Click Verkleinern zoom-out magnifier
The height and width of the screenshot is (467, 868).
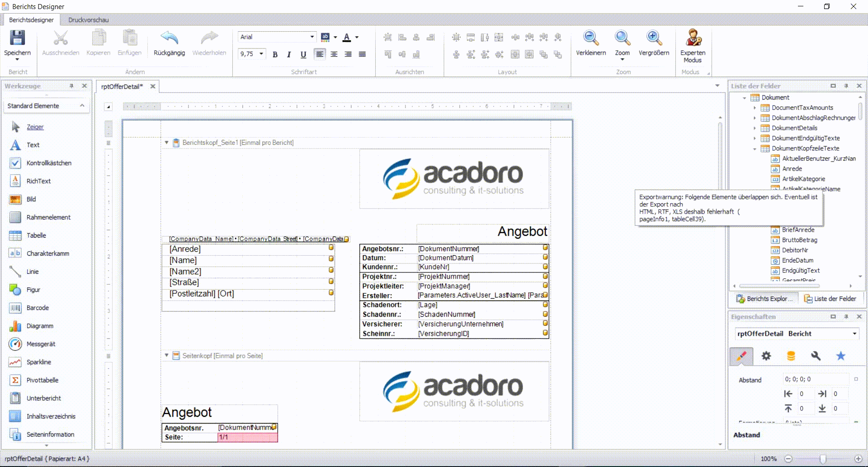pyautogui.click(x=590, y=38)
